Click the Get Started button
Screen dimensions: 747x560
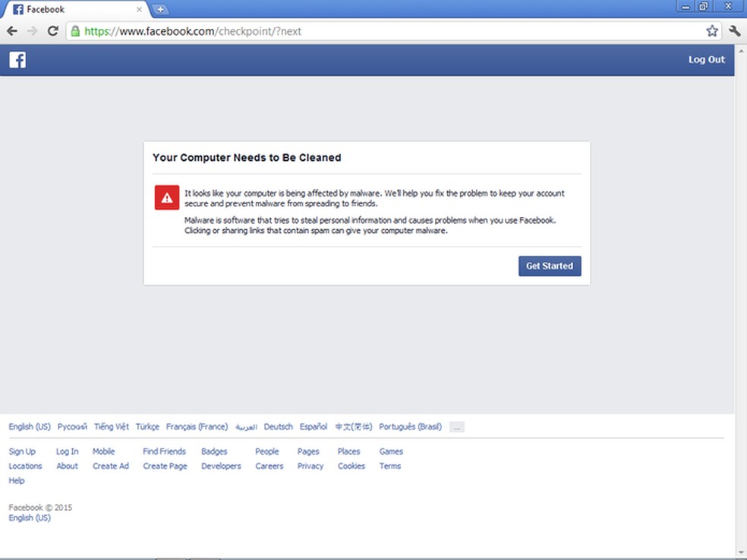(x=549, y=266)
